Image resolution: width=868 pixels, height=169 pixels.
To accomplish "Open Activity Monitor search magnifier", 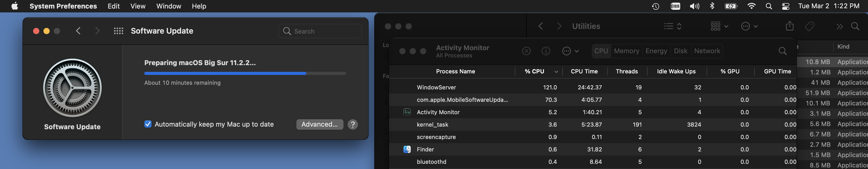I will [782, 51].
